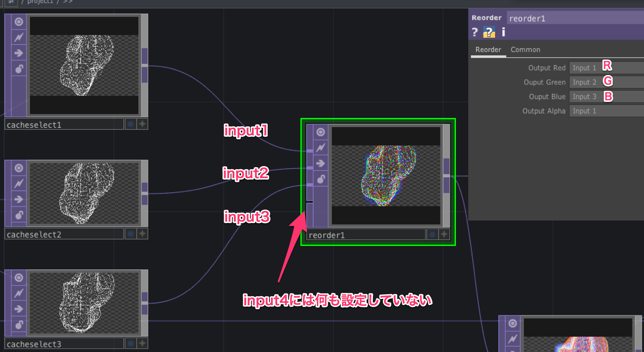Lock the cacheselect1 node
644x352 pixels.
tap(19, 69)
